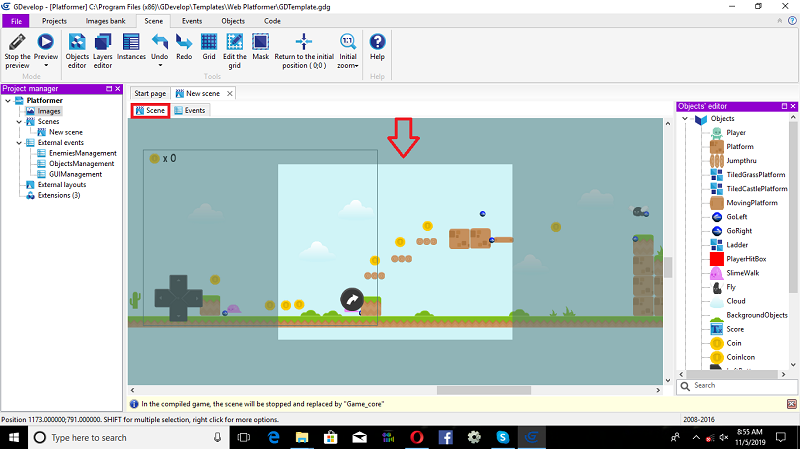Open the Help icon in ribbon

point(377,42)
